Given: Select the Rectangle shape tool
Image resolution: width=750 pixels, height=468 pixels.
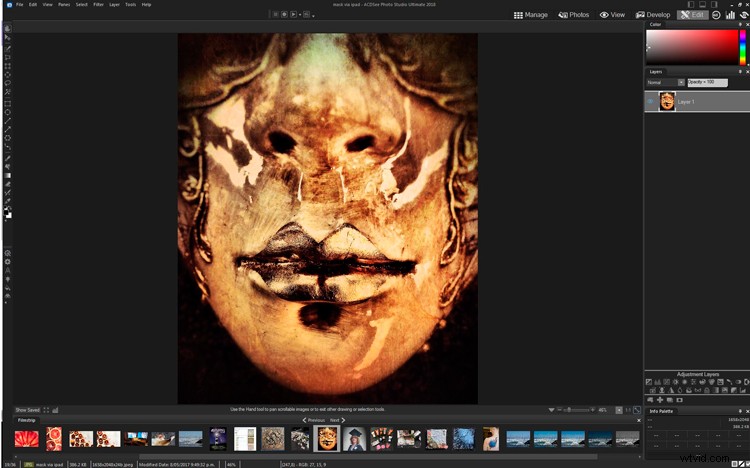Looking at the screenshot, I should pos(8,102).
